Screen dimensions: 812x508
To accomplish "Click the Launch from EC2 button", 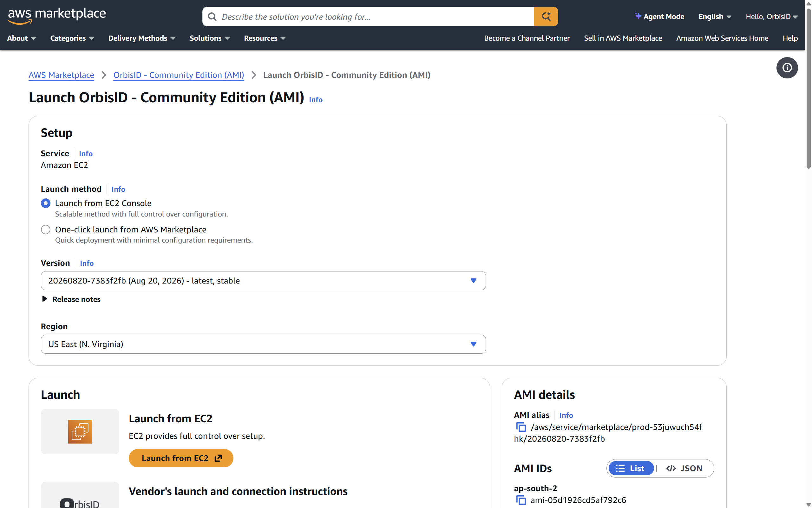I will pos(181,458).
